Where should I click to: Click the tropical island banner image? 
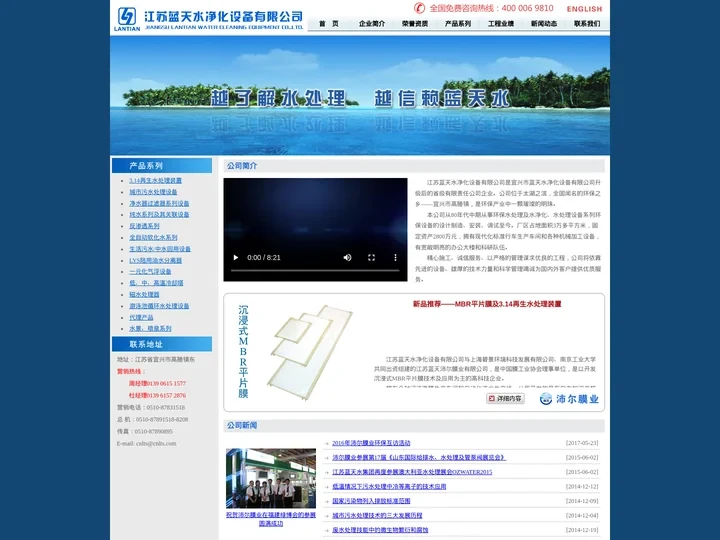[360, 96]
